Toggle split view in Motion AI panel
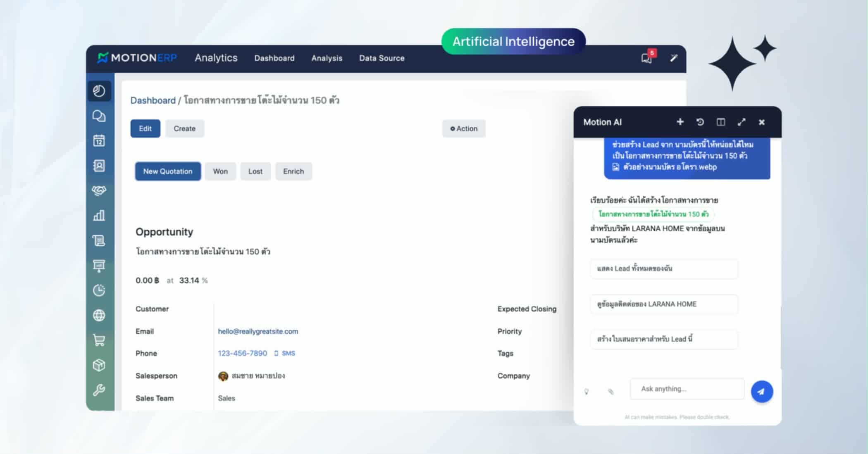Screen dimensions: 868x454 tap(721, 122)
